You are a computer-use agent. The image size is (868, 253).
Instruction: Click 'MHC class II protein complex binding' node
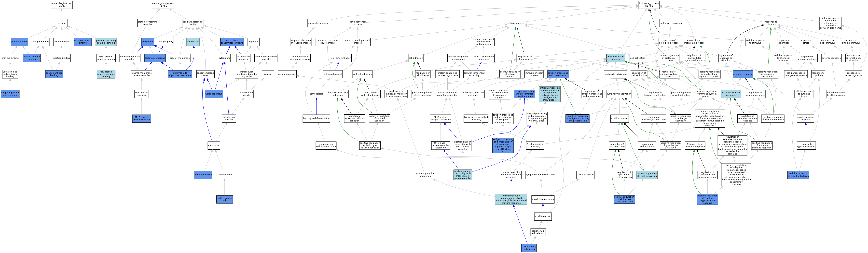coord(106,74)
